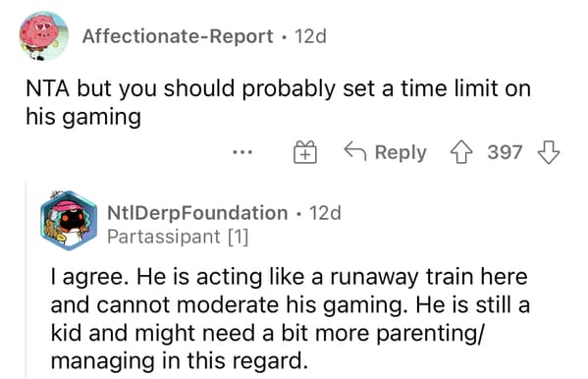This screenshot has height=379, width=588.
Task: Visit Affectionate-Report's user profile
Action: [178, 36]
